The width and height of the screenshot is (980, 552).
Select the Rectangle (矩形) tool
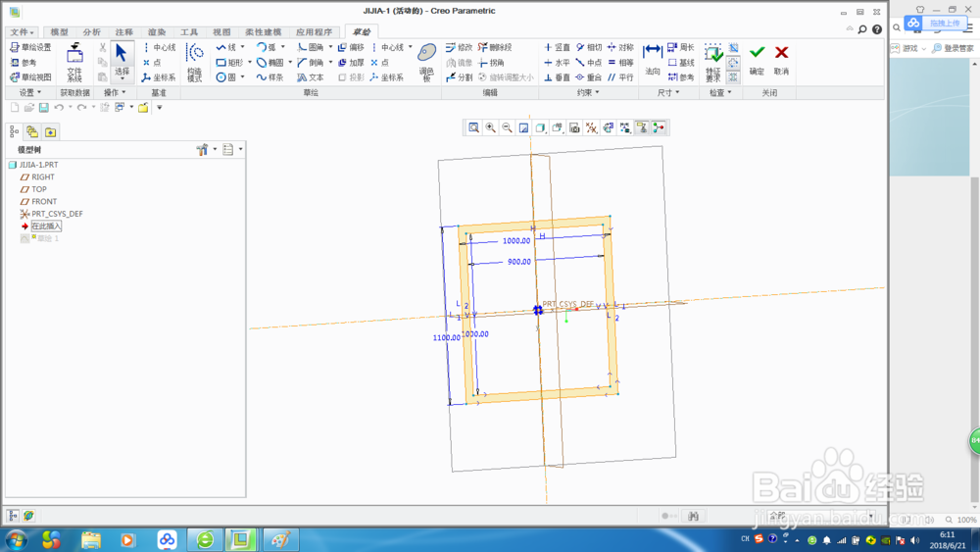pyautogui.click(x=229, y=63)
